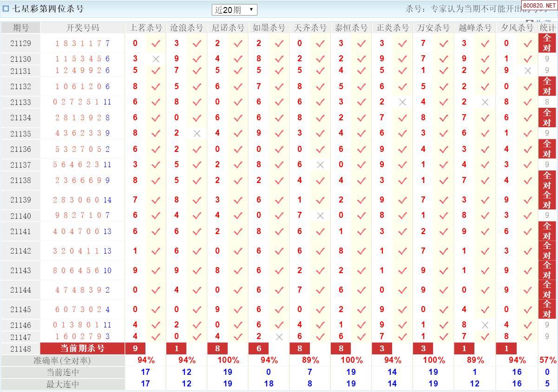The height and width of the screenshot is (392, 558).
Task: Click the 上茗杀号 column header
Action: tap(146, 27)
